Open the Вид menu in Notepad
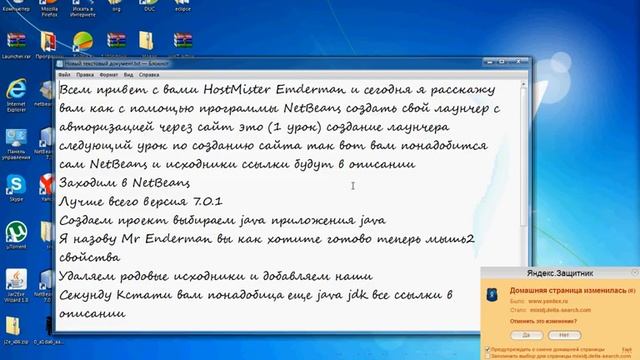Image resolution: width=640 pixels, height=360 pixels. tap(128, 75)
